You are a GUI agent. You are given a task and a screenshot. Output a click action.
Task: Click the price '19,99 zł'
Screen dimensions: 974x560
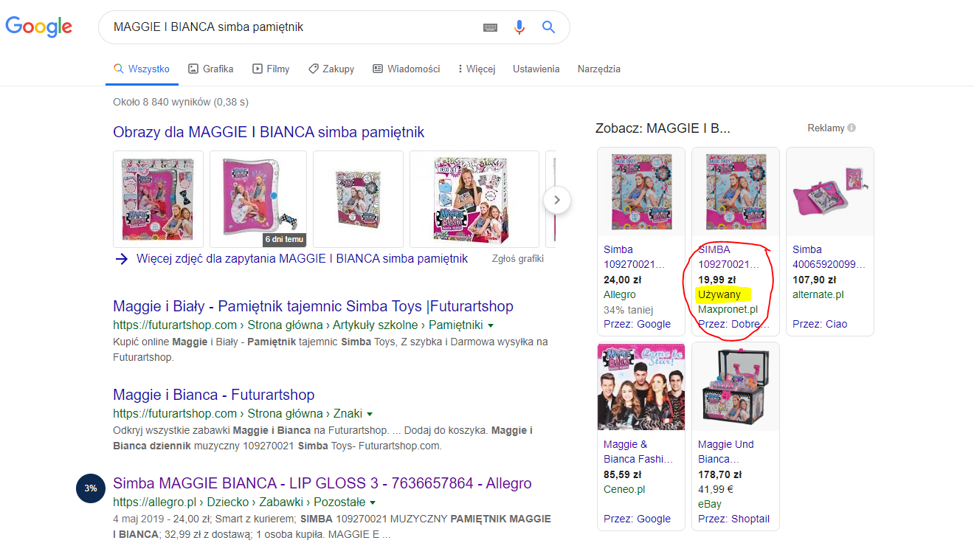(x=717, y=280)
